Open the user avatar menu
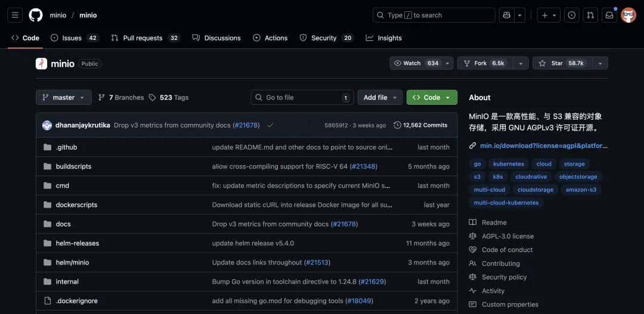This screenshot has width=644, height=314. tap(628, 15)
